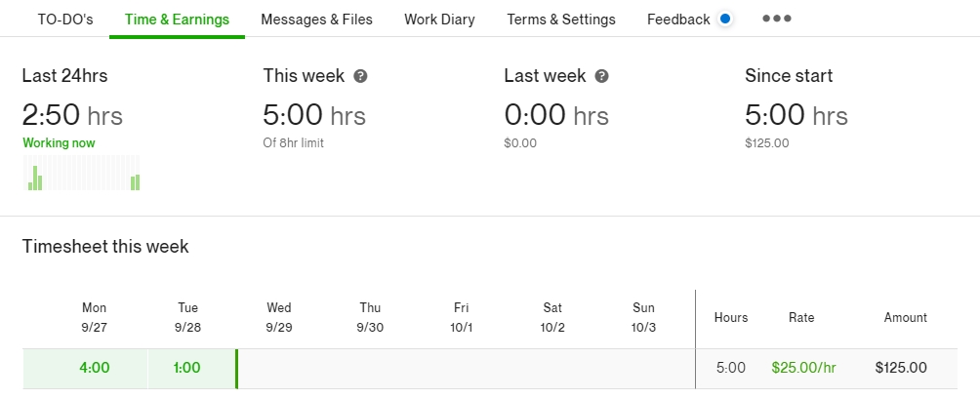The width and height of the screenshot is (980, 399).
Task: Open the Messages & Files tab
Action: (x=317, y=20)
